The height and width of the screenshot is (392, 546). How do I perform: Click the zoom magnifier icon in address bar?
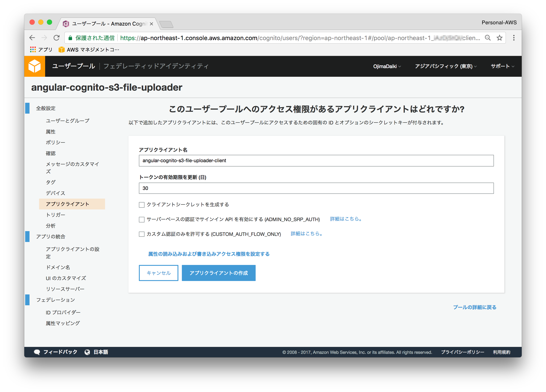[487, 38]
